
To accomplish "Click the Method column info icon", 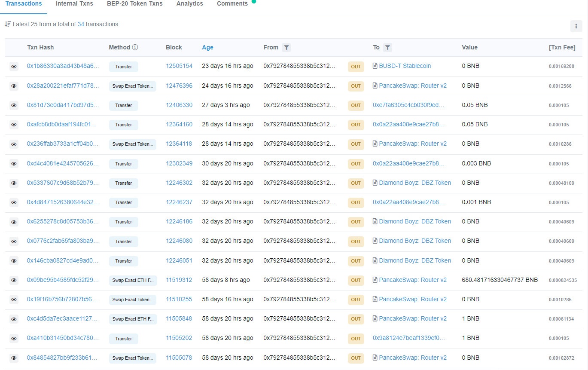I will coord(136,47).
